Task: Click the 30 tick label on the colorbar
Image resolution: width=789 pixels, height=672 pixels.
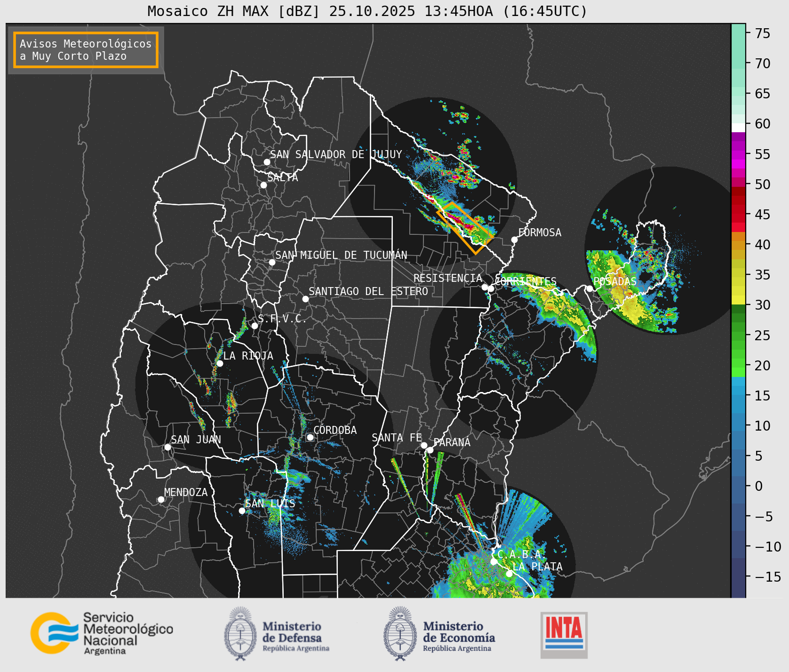Action: (763, 305)
